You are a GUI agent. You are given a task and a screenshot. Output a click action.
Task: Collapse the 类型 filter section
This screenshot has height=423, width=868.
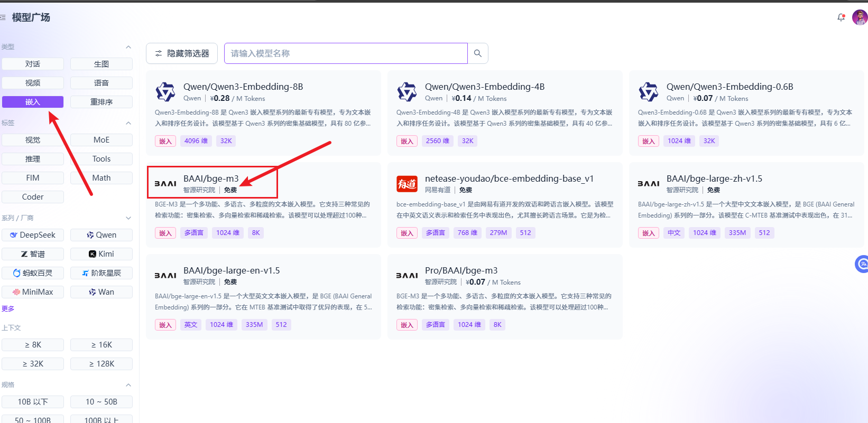(x=128, y=47)
